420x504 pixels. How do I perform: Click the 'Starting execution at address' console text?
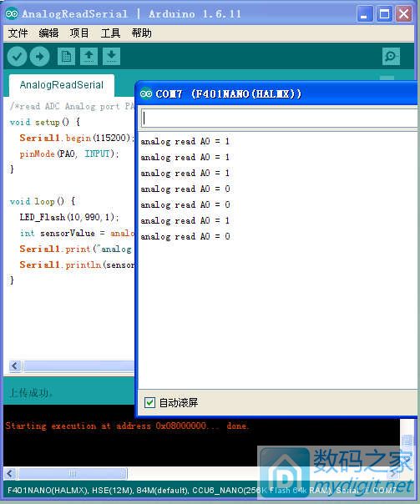point(127,426)
